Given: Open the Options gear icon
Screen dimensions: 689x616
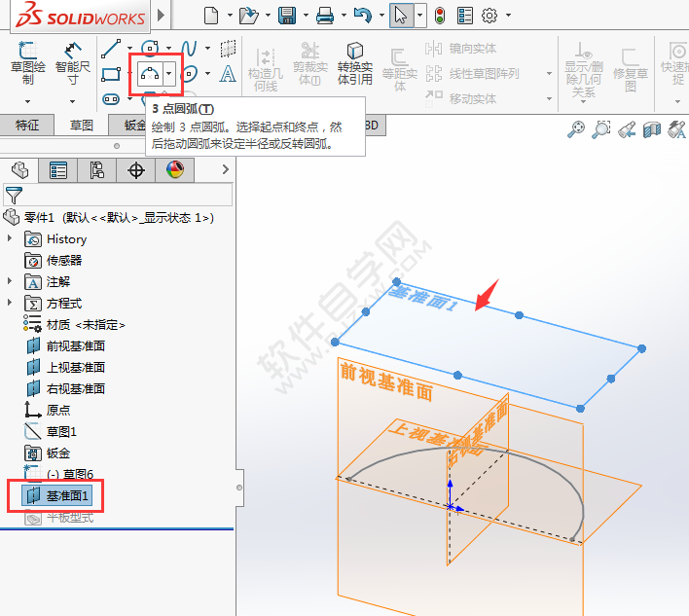Looking at the screenshot, I should coord(490,16).
